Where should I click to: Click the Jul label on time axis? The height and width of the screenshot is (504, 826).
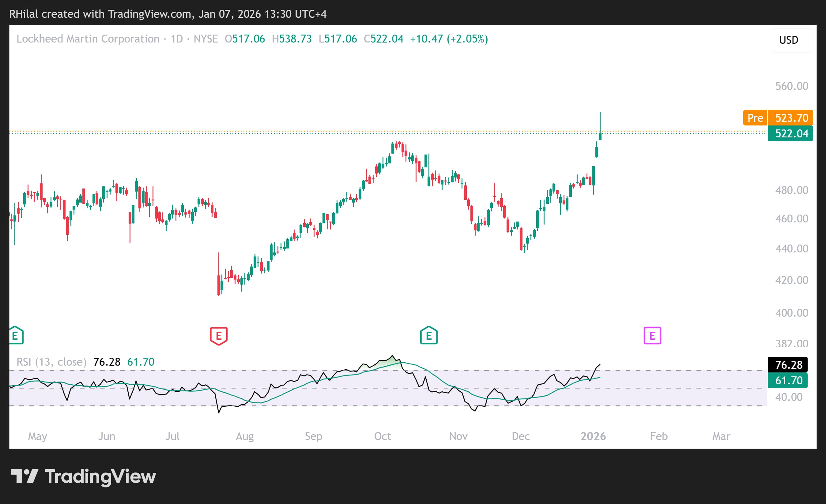[172, 436]
